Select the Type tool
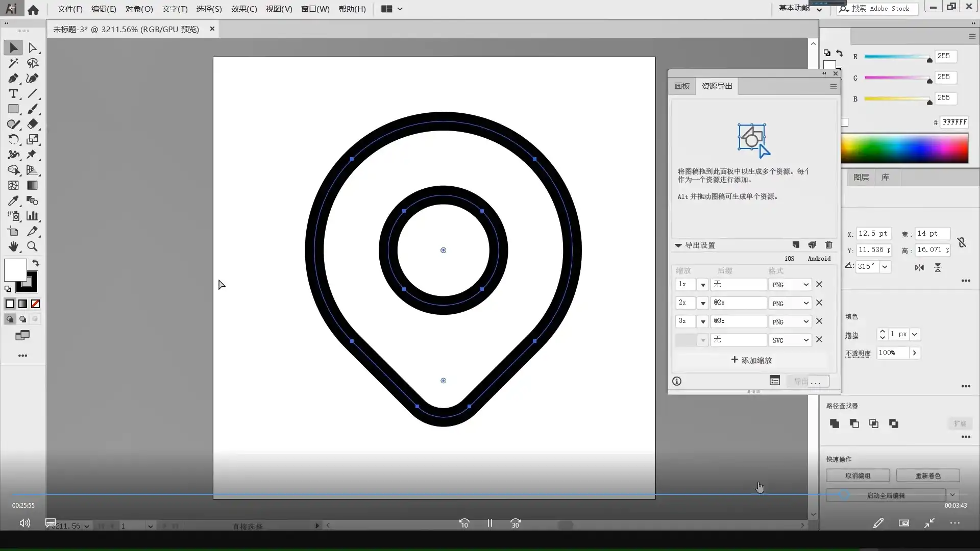980x551 pixels. [x=13, y=94]
